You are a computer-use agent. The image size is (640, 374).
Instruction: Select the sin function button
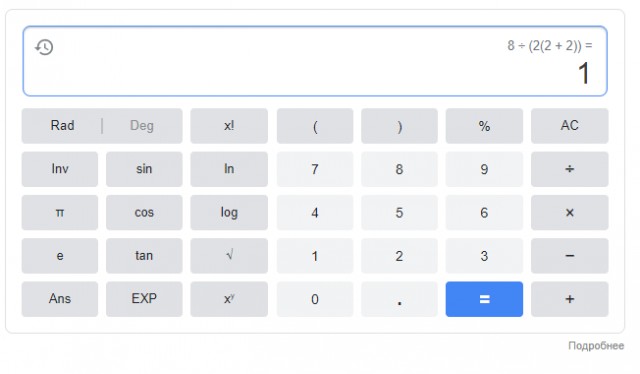coord(144,169)
